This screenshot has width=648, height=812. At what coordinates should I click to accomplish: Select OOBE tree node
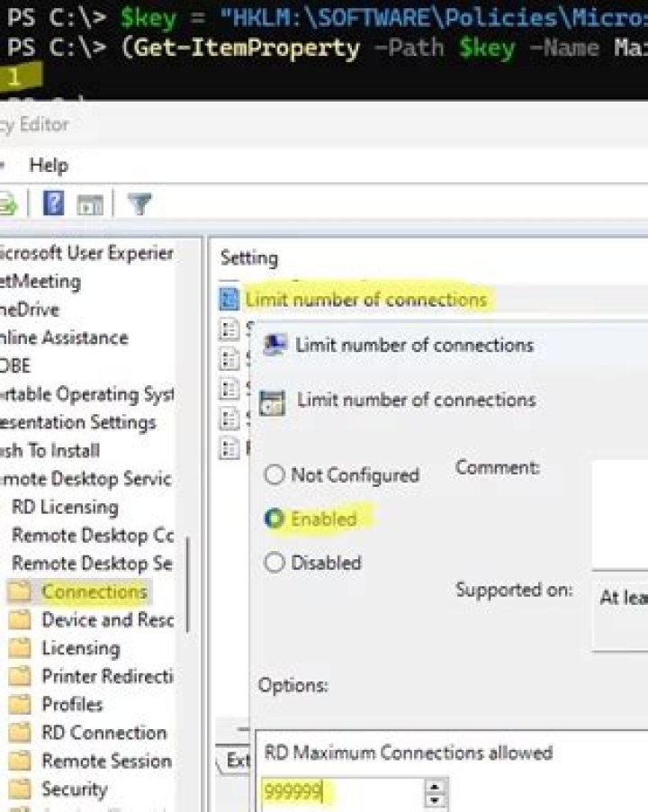15,365
